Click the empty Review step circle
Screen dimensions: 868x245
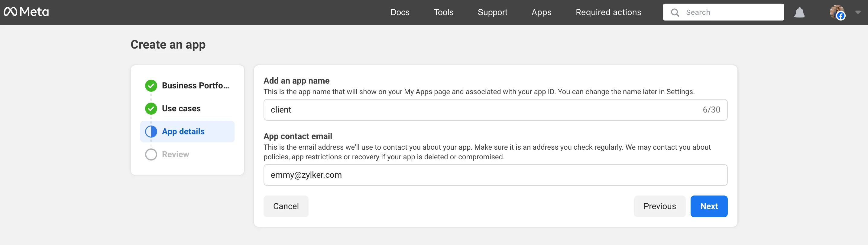[151, 154]
